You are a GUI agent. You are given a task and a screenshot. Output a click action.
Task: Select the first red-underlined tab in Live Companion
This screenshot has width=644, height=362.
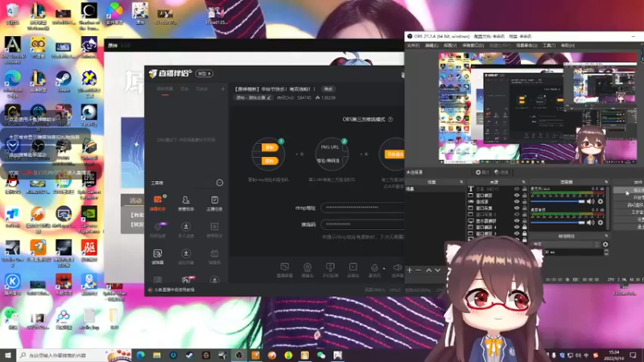tap(165, 89)
